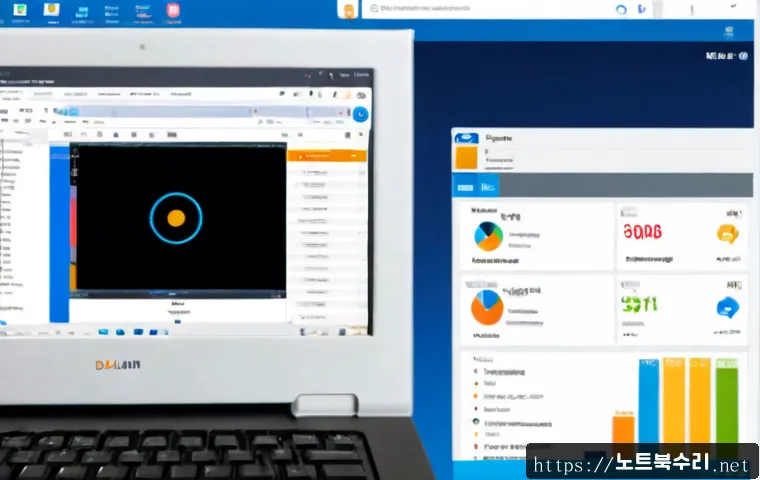
Task: Select the orange highlighted row in laptop side panel
Action: 327,156
